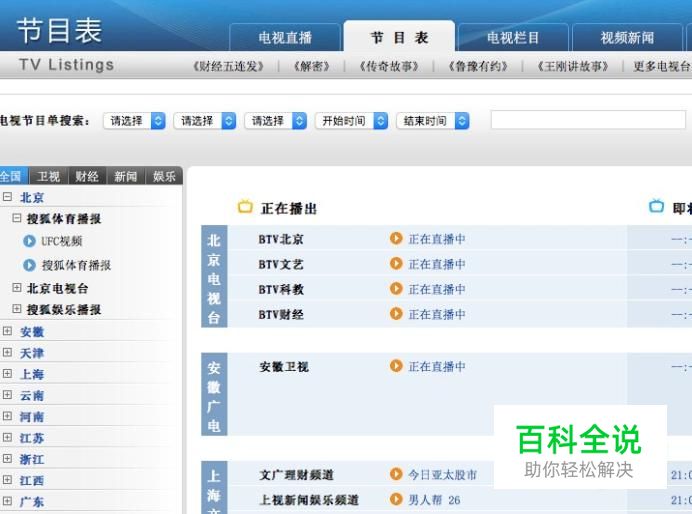Open the second 请选择 search dropdown
Screen dimensions: 692x514
[205, 121]
